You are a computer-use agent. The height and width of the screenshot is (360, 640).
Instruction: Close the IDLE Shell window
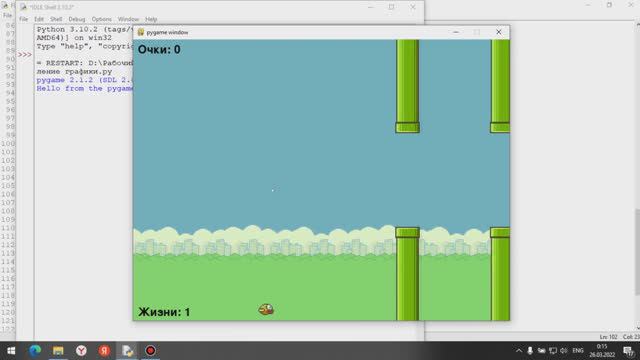pos(413,7)
